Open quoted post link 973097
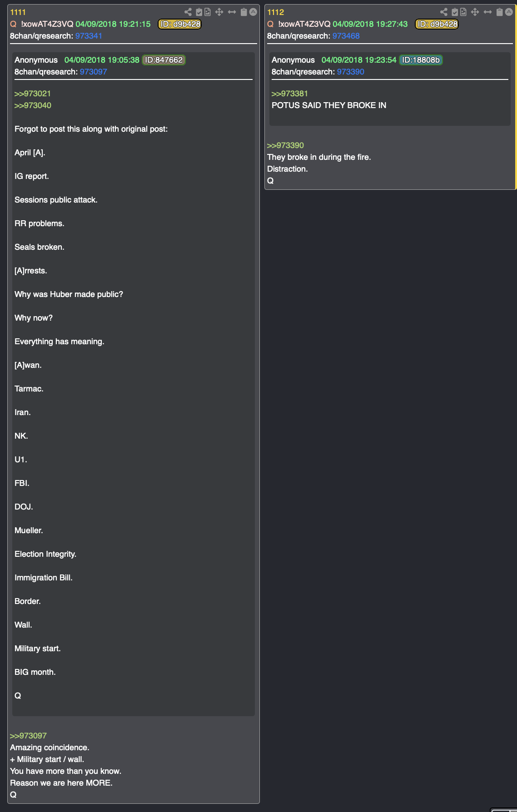 tap(93, 72)
